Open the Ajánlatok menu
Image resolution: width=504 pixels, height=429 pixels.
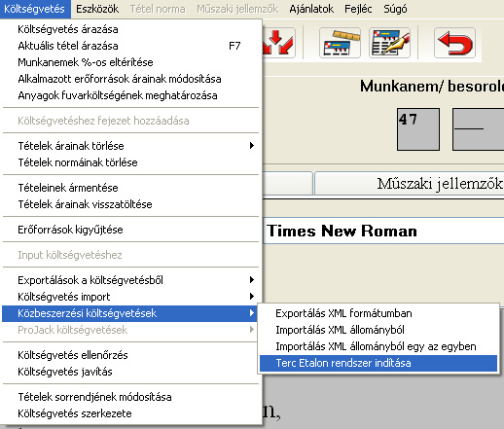(311, 9)
